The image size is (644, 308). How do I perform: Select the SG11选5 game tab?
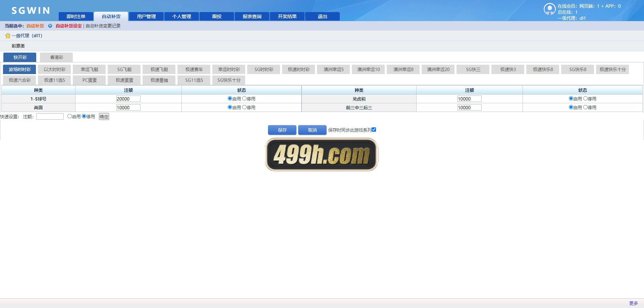(x=194, y=80)
